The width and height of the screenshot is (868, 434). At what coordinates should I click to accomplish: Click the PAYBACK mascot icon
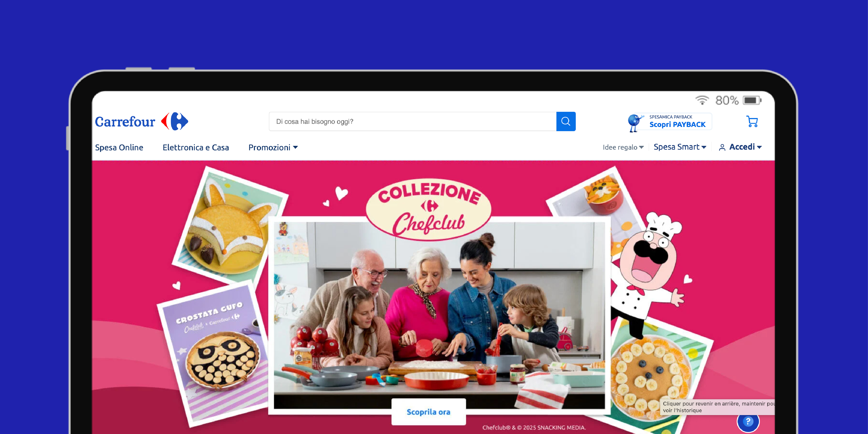pos(635,123)
